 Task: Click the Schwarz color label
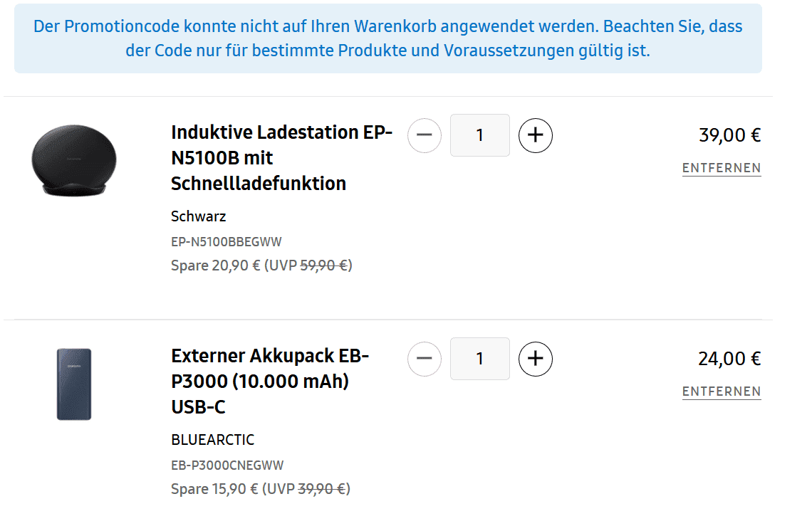pos(198,216)
